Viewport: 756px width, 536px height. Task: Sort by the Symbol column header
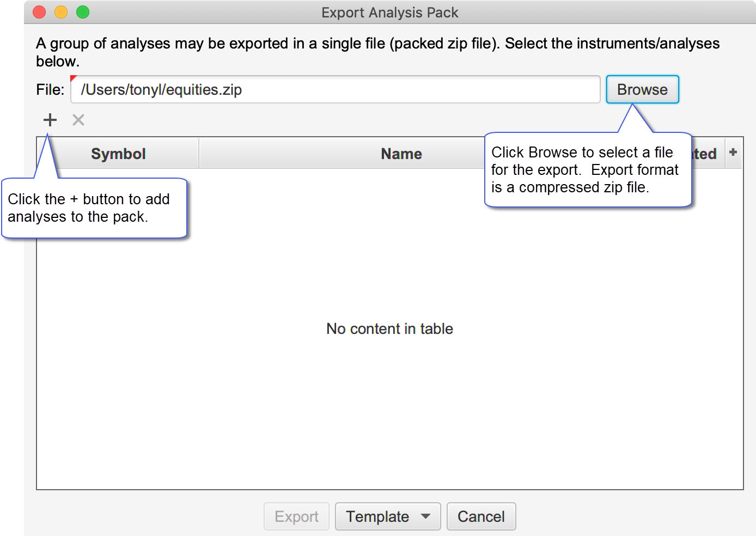pos(118,154)
